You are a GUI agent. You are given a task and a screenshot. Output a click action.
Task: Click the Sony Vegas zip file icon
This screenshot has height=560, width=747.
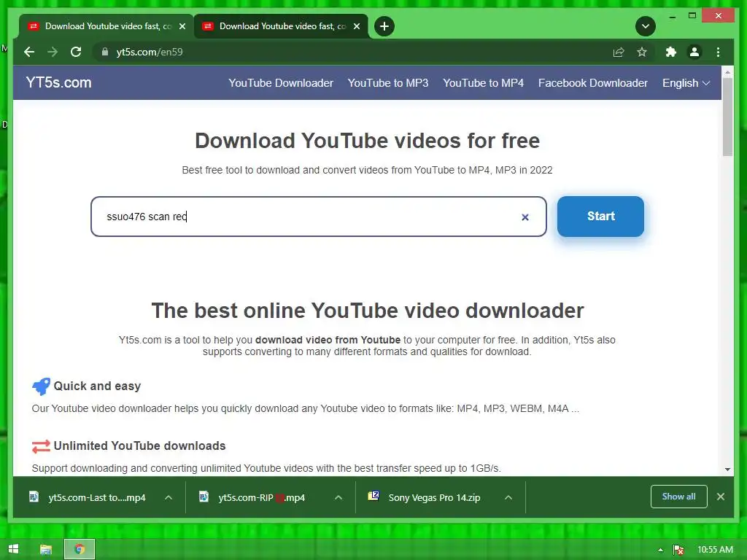point(373,496)
